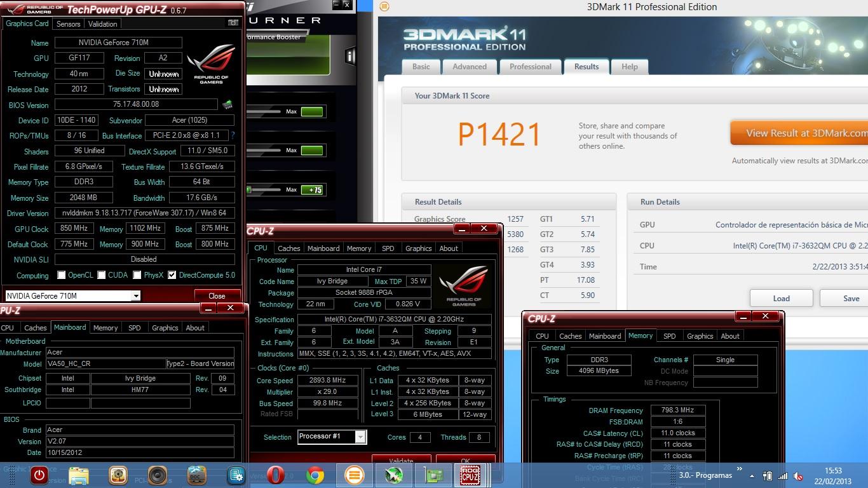Launch Google Chrome from the taskbar

(x=315, y=475)
